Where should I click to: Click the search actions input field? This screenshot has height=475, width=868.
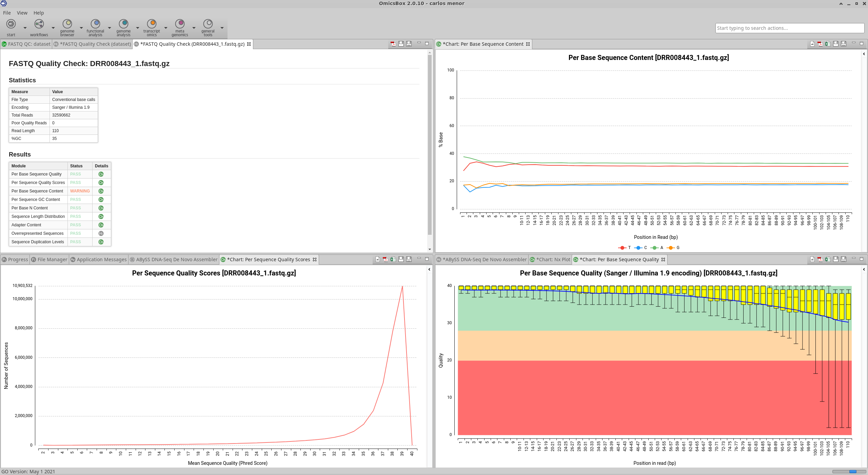coord(789,28)
